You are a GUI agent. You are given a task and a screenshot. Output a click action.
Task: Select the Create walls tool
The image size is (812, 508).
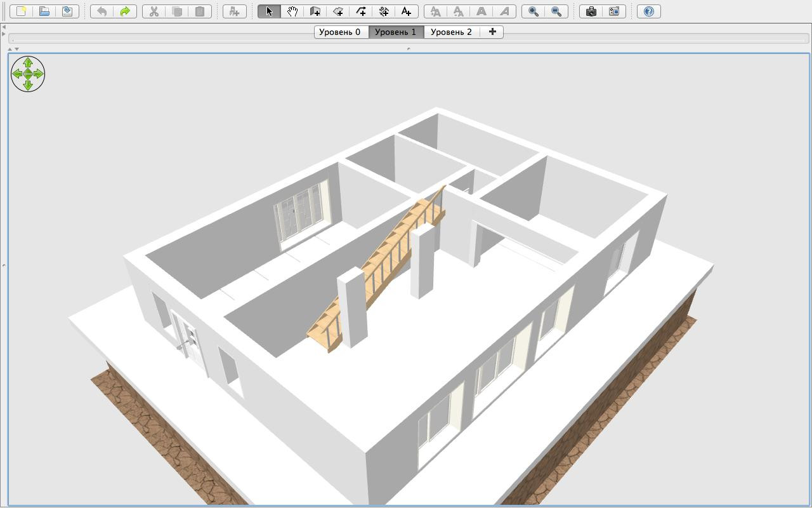pyautogui.click(x=315, y=11)
